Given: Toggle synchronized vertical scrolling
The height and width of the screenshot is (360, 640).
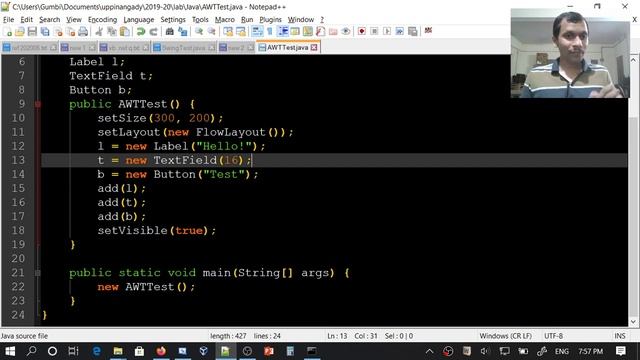Looking at the screenshot, I should (x=228, y=31).
